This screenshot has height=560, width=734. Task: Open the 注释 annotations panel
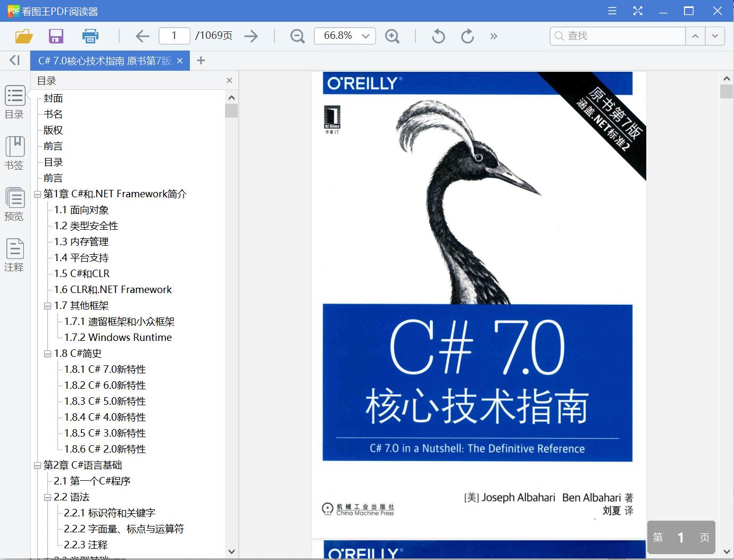click(x=14, y=255)
